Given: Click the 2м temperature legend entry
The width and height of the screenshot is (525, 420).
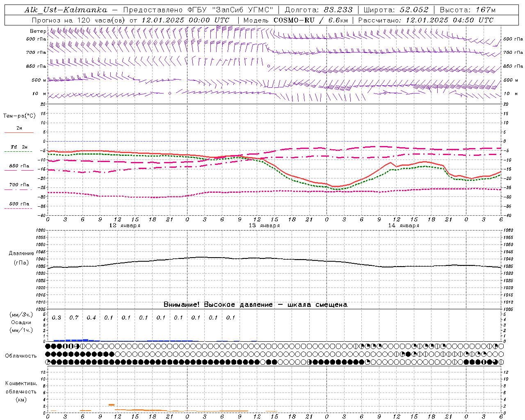Looking at the screenshot, I should pos(19,128).
